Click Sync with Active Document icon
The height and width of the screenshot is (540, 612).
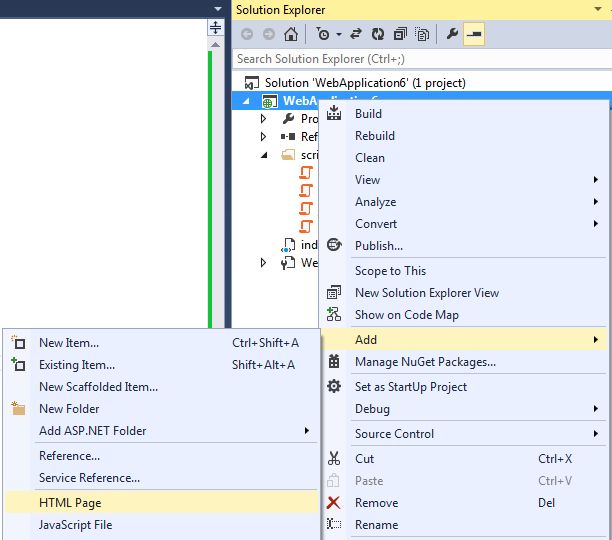356,34
